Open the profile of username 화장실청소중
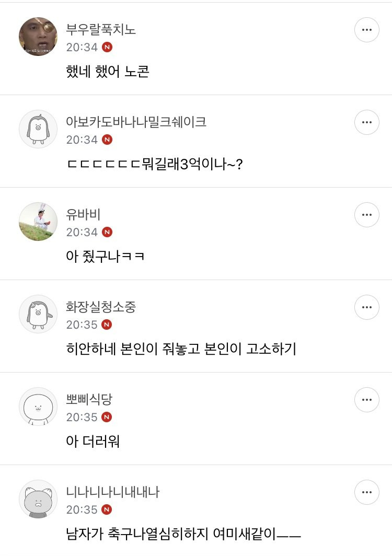Screen dimensions: 392x556 point(101,307)
